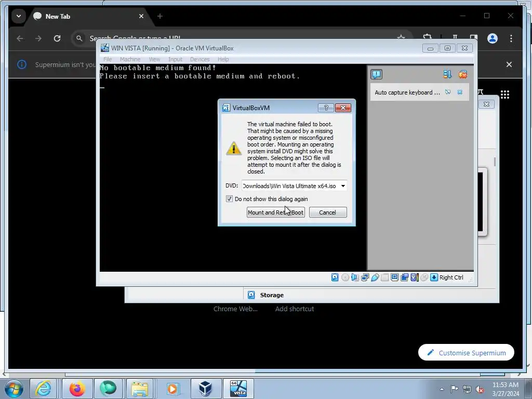
Task: Click the mouse integration status icon
Action: [x=424, y=277]
